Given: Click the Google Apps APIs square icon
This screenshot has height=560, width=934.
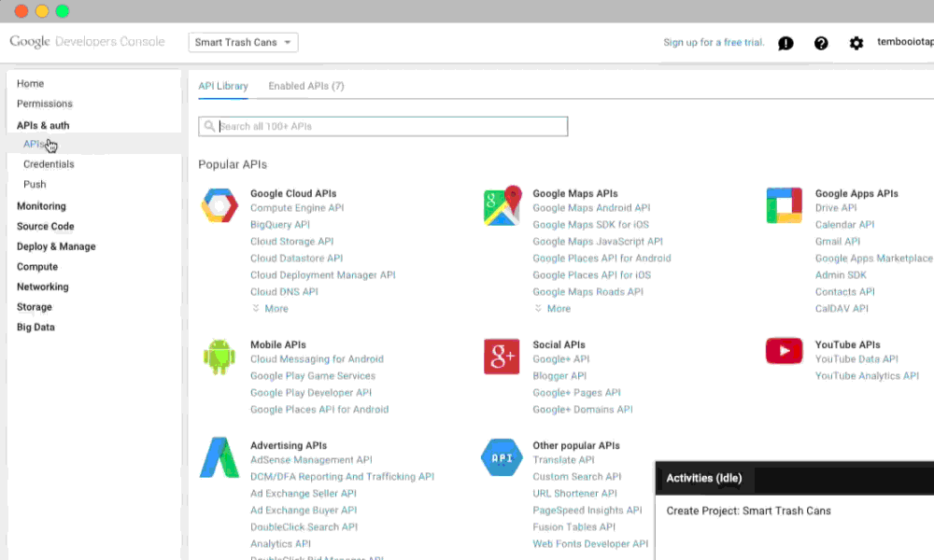Looking at the screenshot, I should click(x=784, y=205).
